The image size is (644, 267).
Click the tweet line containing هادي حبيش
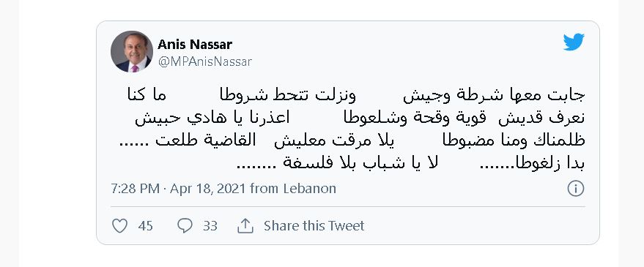360,118
